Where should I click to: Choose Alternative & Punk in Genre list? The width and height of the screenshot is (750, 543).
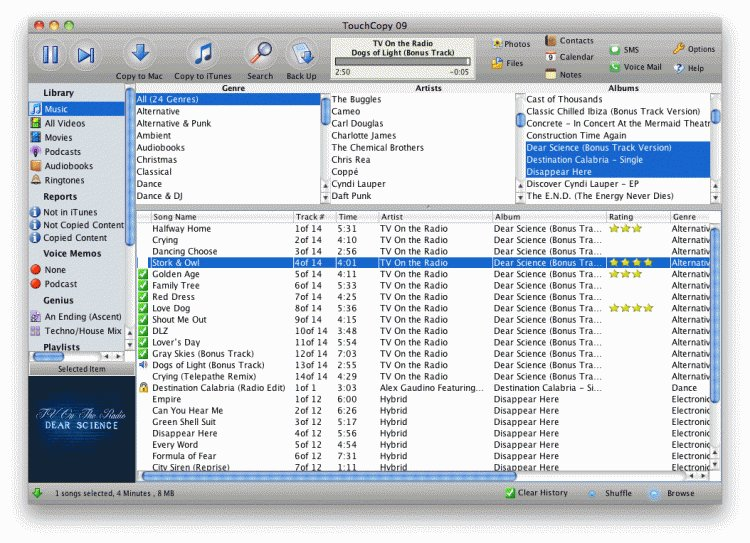pos(174,124)
